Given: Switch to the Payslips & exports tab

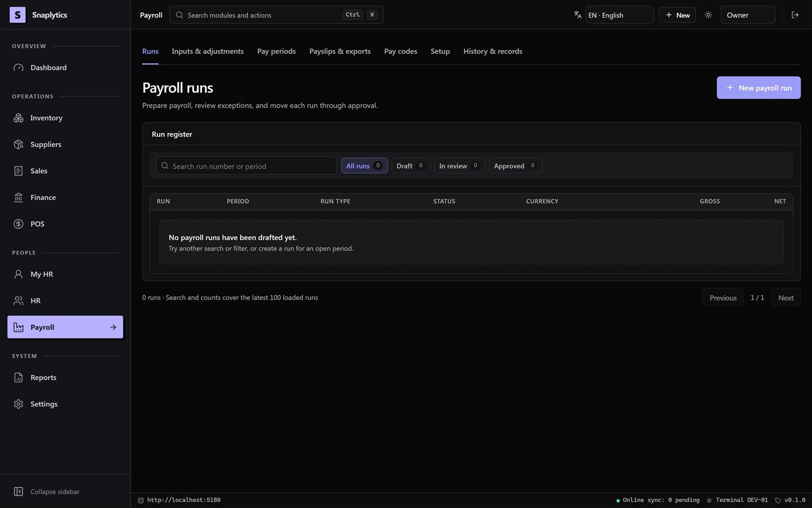Looking at the screenshot, I should pyautogui.click(x=340, y=51).
